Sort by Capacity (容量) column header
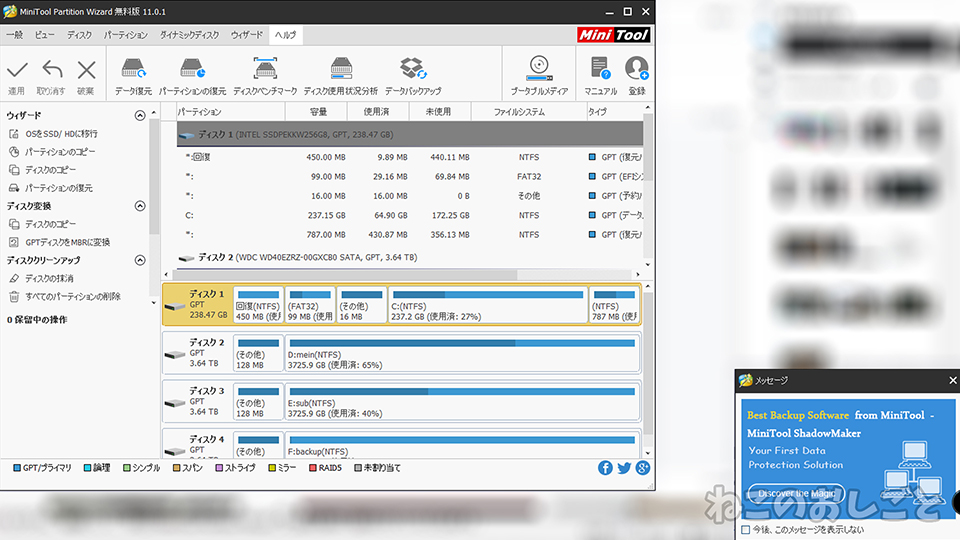960x540 pixels. (x=318, y=112)
